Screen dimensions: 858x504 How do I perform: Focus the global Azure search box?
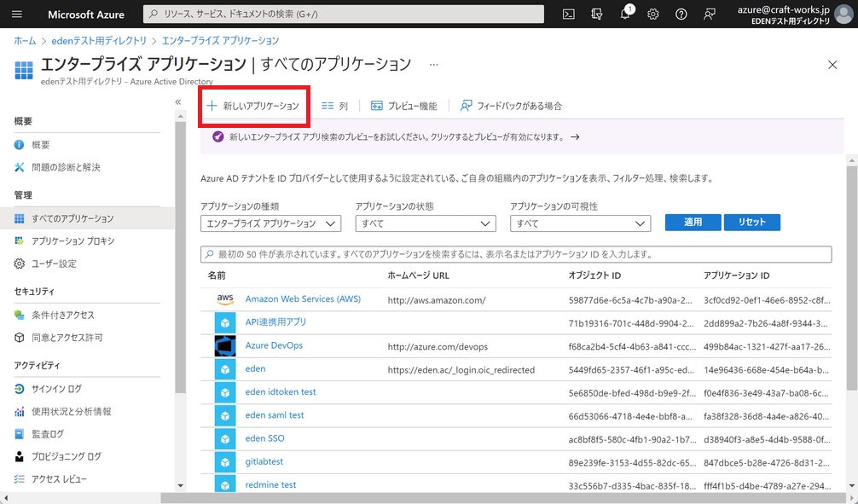tap(344, 14)
